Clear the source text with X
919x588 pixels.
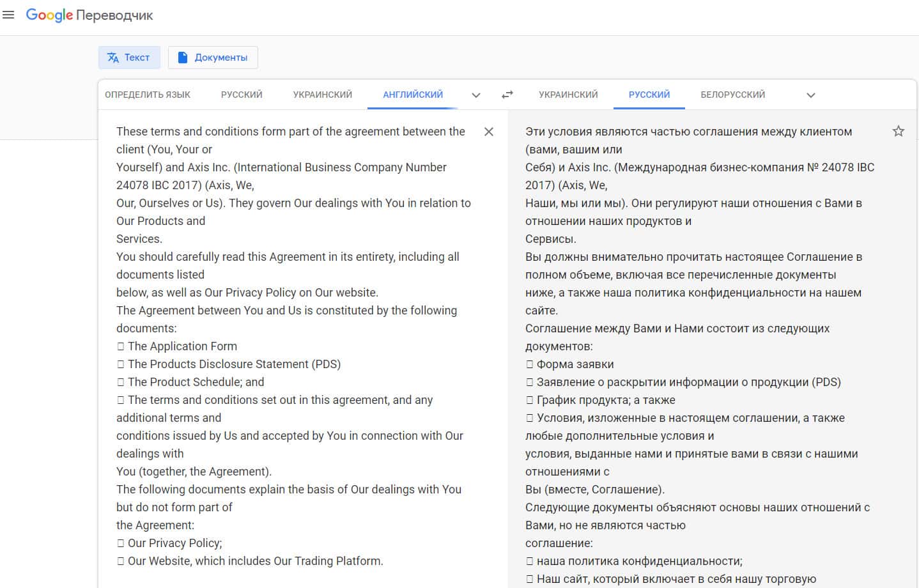point(489,132)
